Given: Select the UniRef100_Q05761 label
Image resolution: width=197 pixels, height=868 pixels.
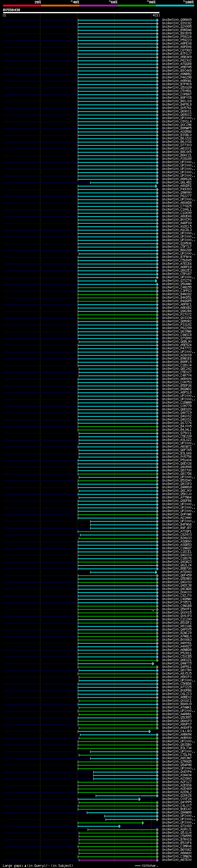Looking at the screenshot, I should [x=177, y=108].
